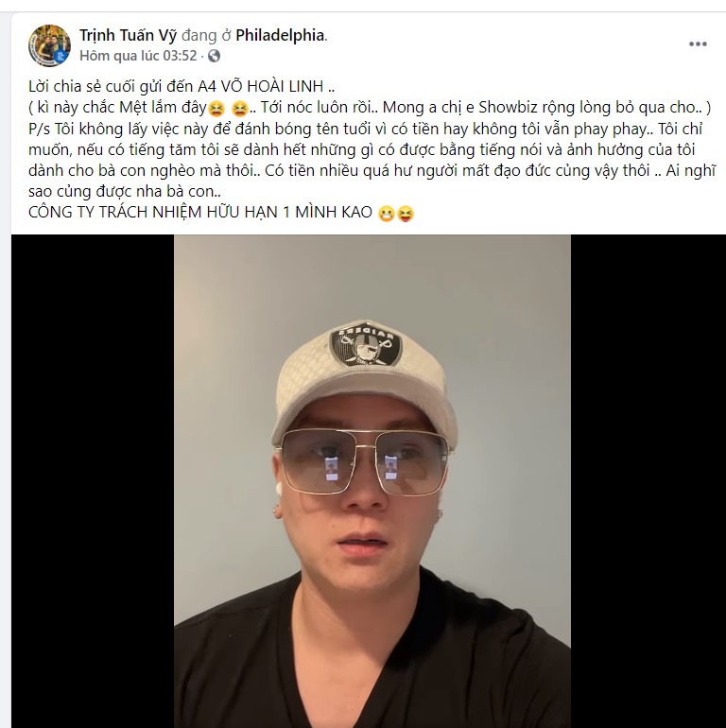The width and height of the screenshot is (726, 728).
Task: Click the globe public privacy icon
Action: [214, 56]
